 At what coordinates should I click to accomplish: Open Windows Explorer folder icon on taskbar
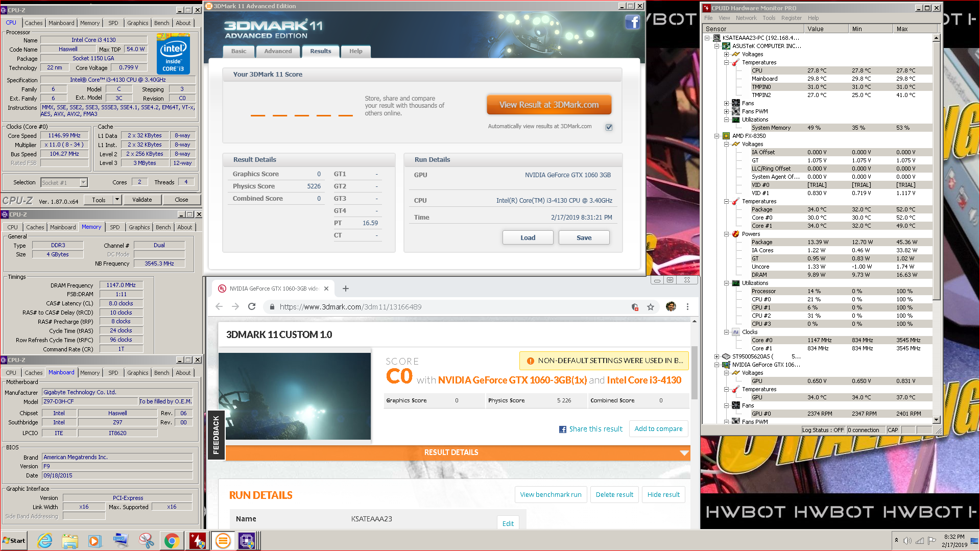click(x=70, y=541)
